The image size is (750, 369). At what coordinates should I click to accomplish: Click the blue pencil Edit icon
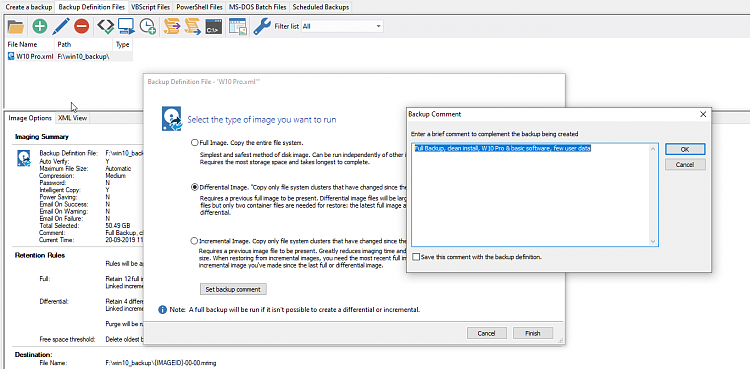pyautogui.click(x=61, y=26)
